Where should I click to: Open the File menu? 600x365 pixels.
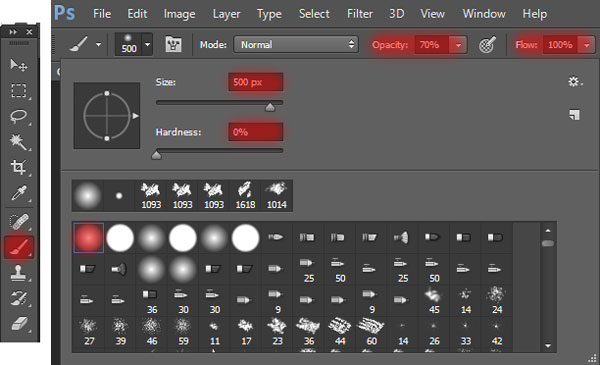(x=102, y=14)
